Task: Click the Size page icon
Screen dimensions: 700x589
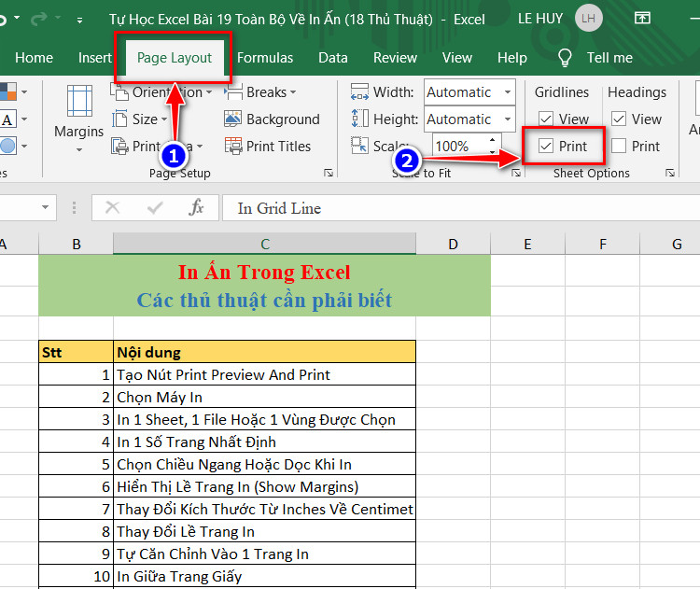Action: tap(119, 119)
